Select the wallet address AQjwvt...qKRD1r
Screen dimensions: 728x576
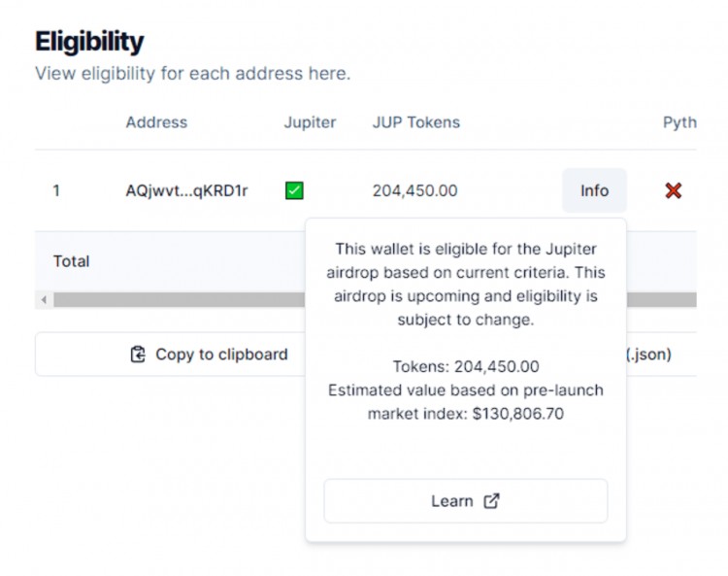click(186, 190)
